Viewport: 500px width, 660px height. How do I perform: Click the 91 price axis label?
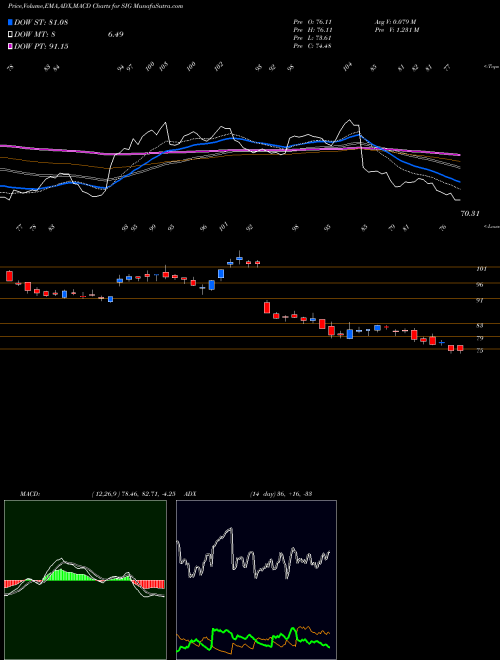point(480,301)
